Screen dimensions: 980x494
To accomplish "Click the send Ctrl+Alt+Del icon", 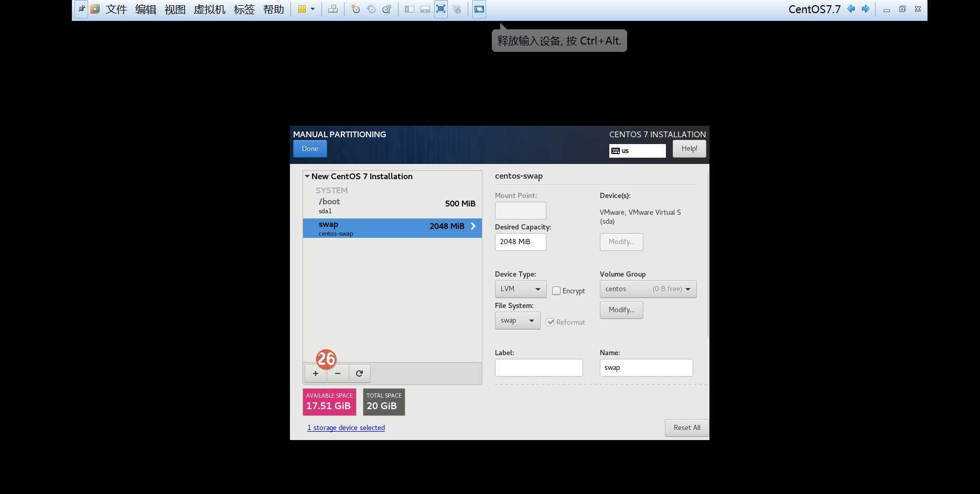I will [333, 9].
